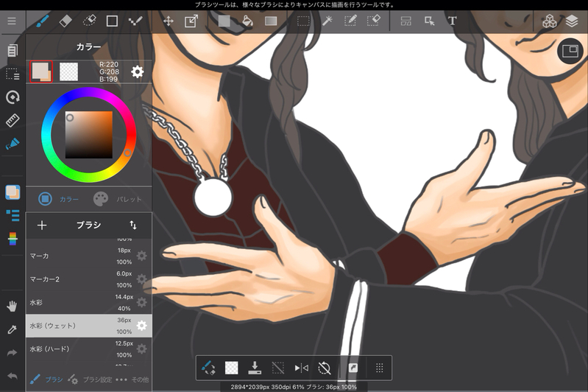
Task: Open the canvas rotation menu in sidebar
Action: [13, 97]
